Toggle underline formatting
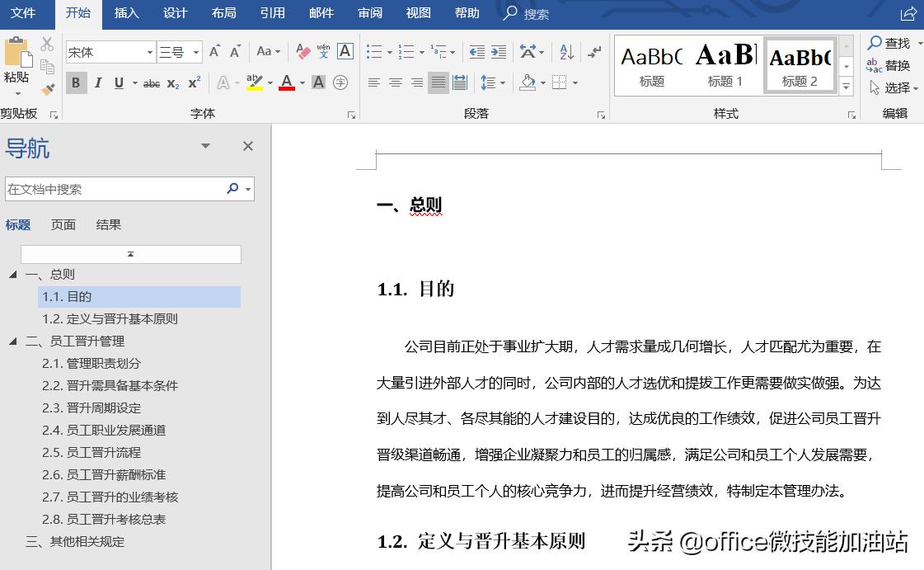Image resolution: width=924 pixels, height=570 pixels. [x=118, y=82]
